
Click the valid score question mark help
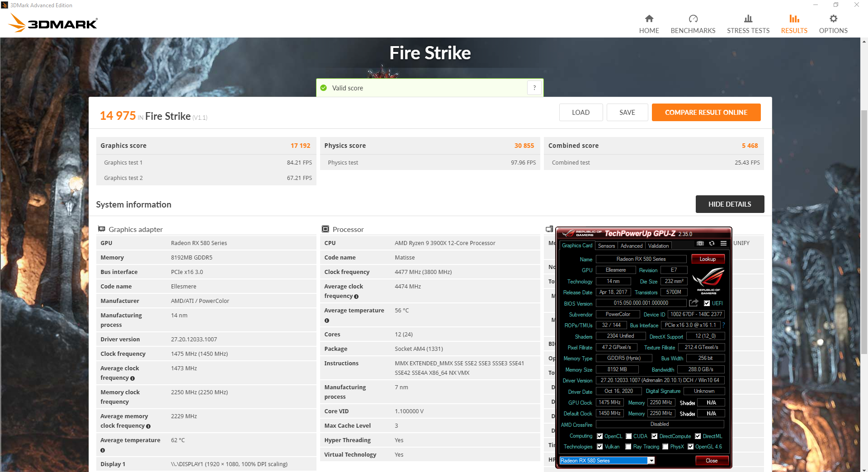coord(534,88)
